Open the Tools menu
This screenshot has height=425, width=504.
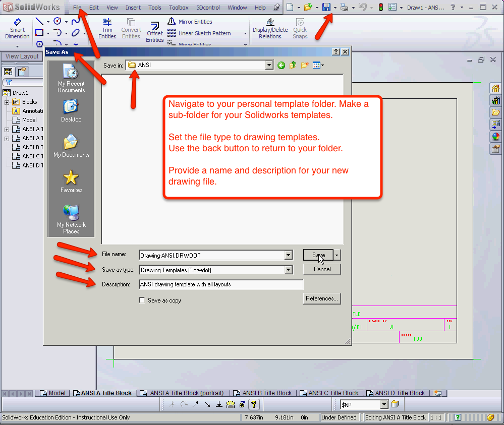click(154, 7)
